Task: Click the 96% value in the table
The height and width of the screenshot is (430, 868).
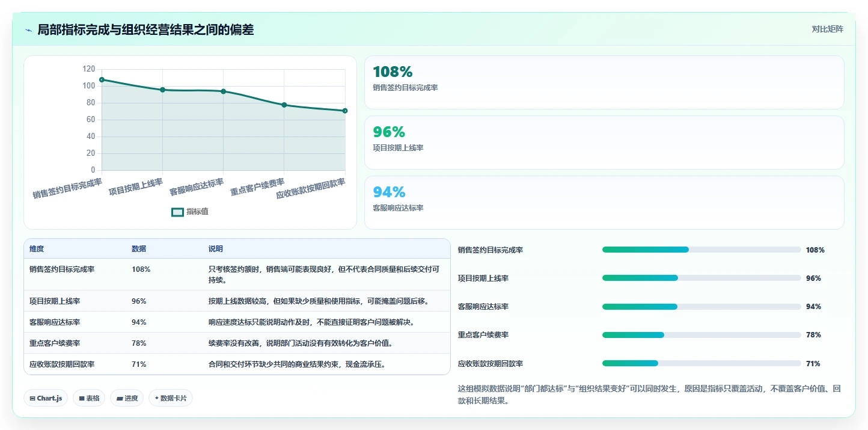Action: click(139, 301)
